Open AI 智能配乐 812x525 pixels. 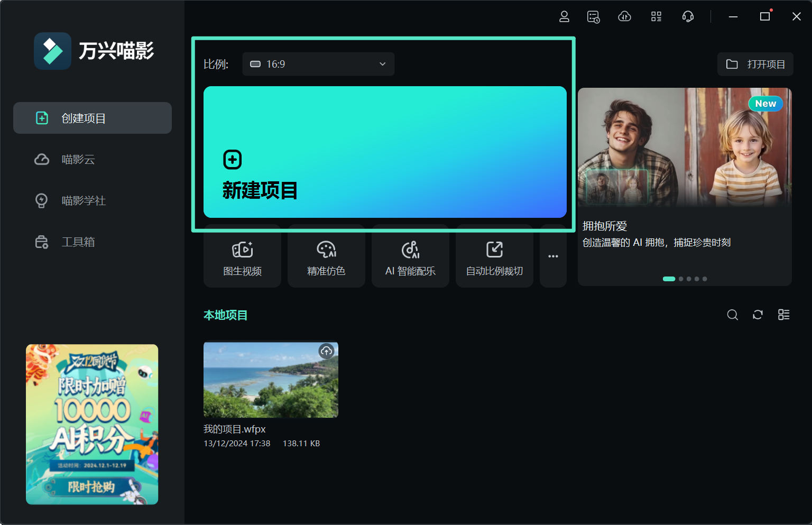410,257
